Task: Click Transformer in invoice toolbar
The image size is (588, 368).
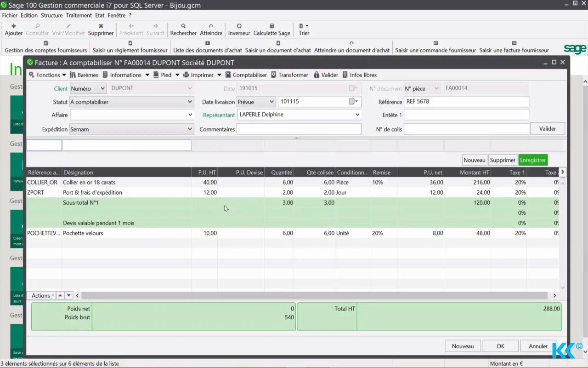Action: tap(289, 75)
